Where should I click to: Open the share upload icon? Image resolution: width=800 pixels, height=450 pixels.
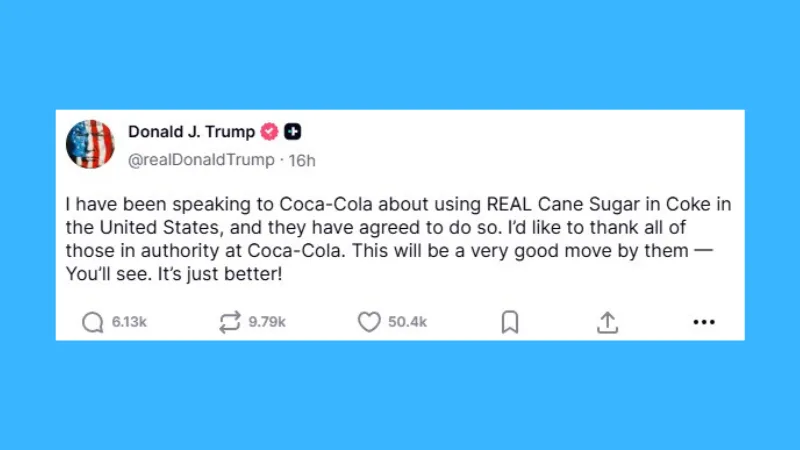(x=607, y=322)
